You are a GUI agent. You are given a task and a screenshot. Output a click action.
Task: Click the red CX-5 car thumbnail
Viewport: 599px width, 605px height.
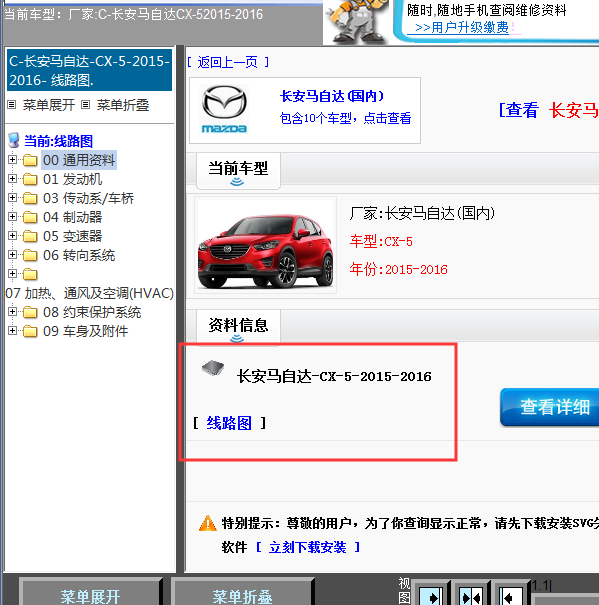[266, 245]
